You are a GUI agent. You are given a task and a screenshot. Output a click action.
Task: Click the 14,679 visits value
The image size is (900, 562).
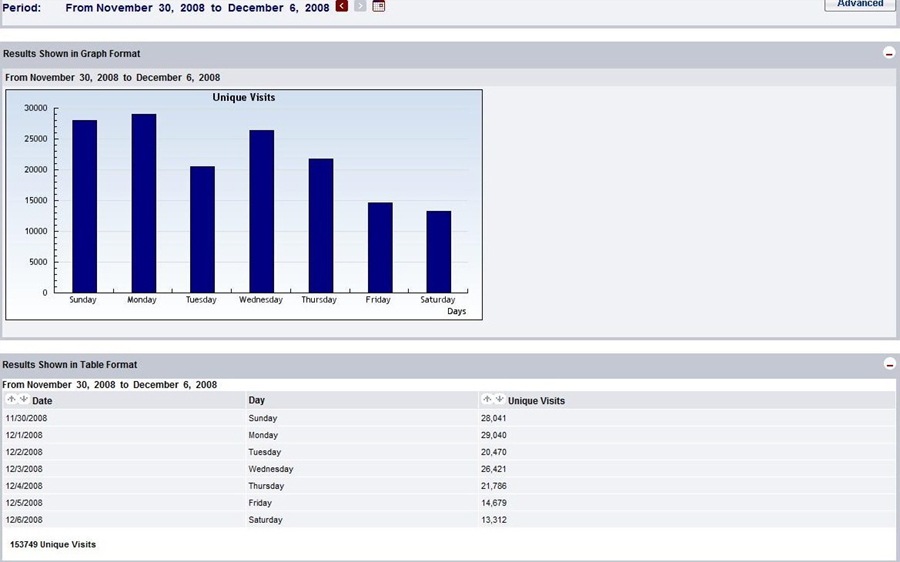(494, 503)
